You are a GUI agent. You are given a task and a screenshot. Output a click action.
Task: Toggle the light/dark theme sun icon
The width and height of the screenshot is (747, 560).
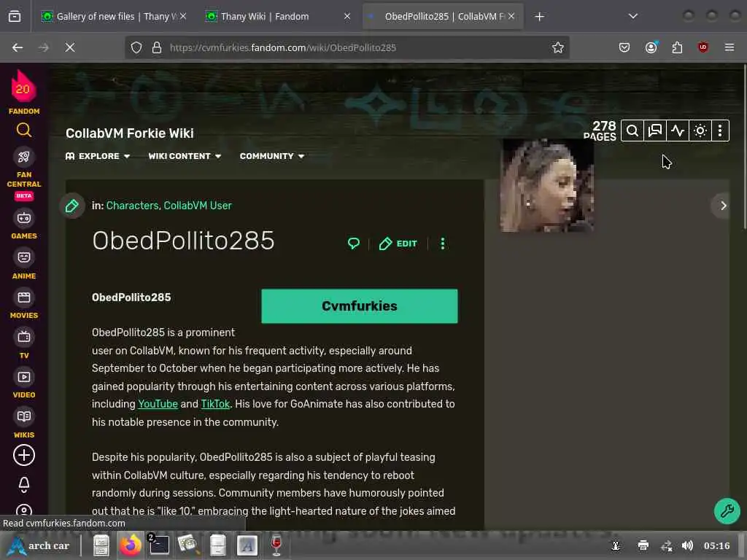(700, 131)
